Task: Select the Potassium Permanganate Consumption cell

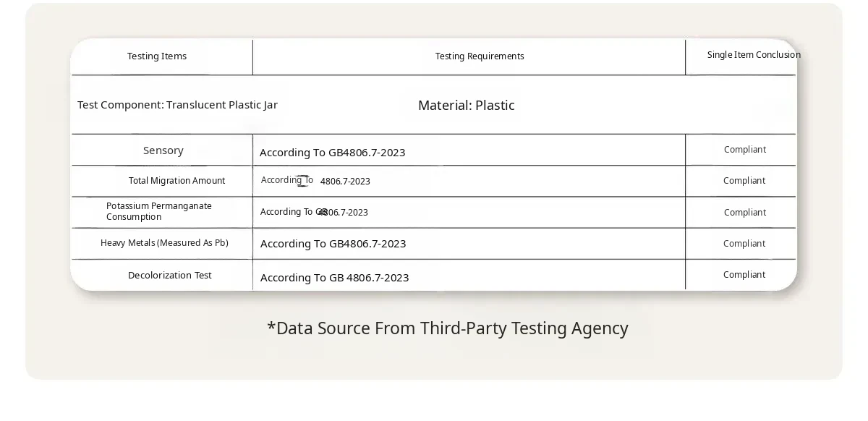Action: [x=159, y=211]
